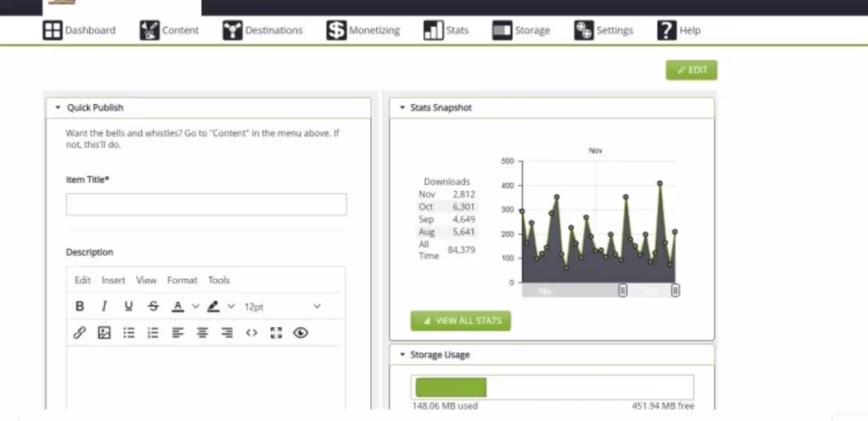Click the 148.06 MB used label
This screenshot has width=868, height=421.
tap(445, 405)
